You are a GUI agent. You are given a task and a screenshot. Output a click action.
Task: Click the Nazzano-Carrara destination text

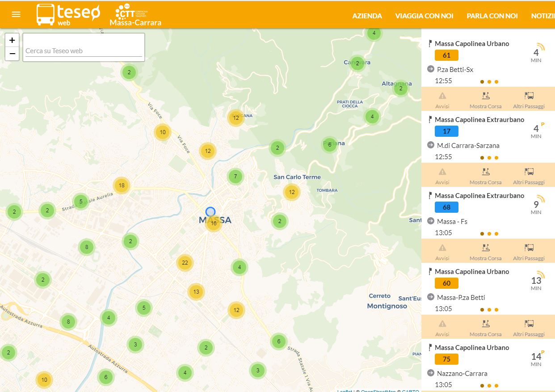[462, 373]
